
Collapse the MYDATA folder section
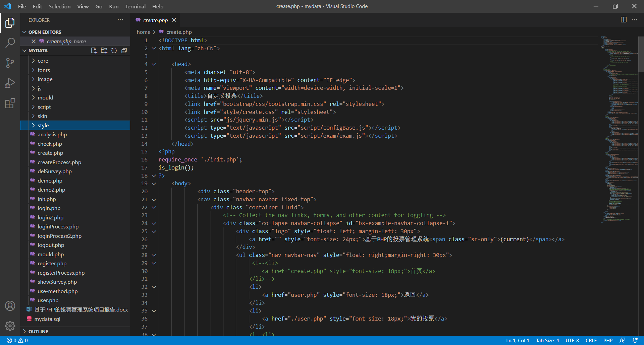tap(24, 51)
